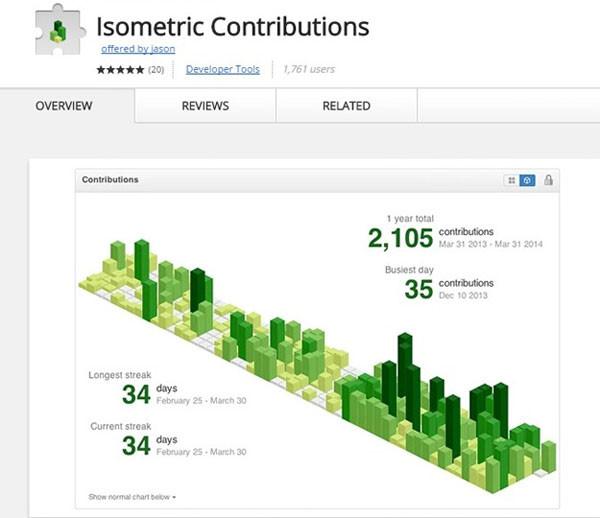Click the busiest day count of 35
The width and height of the screenshot is (600, 518).
click(x=418, y=289)
